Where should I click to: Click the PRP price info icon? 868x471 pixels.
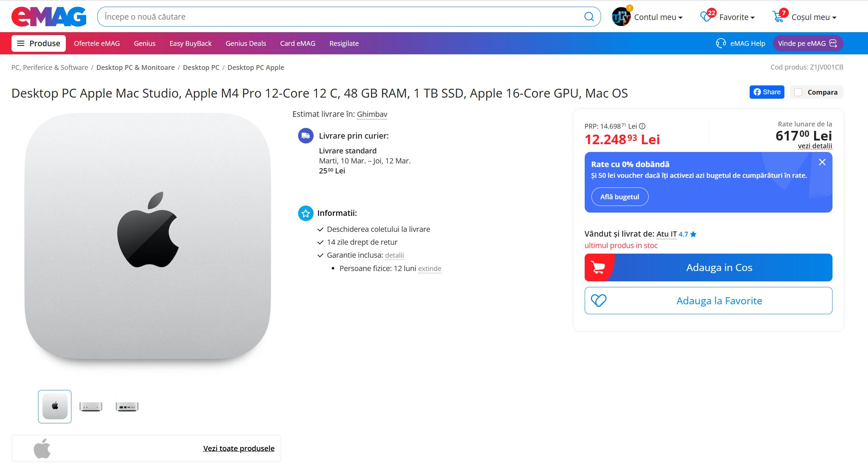coord(642,126)
